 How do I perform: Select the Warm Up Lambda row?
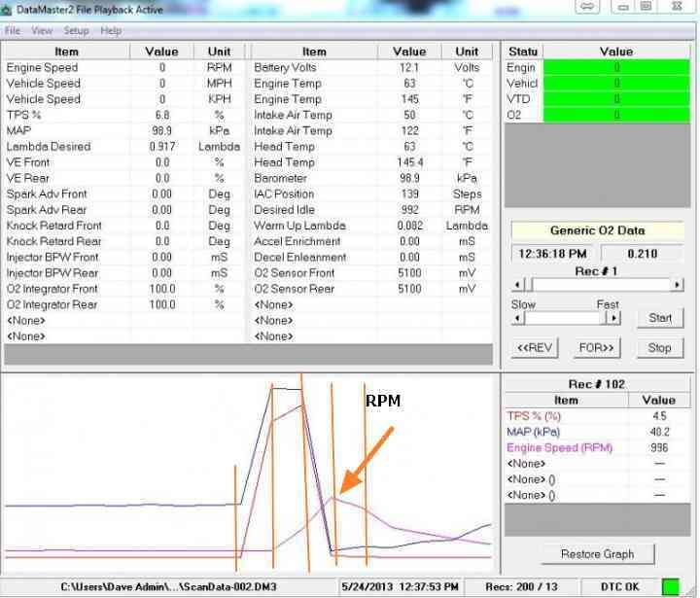(x=371, y=226)
